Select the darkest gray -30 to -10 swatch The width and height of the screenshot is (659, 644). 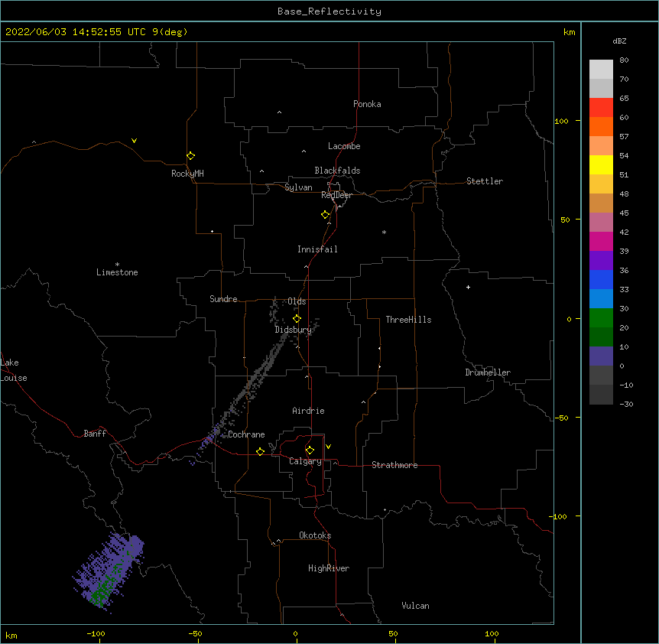601,395
